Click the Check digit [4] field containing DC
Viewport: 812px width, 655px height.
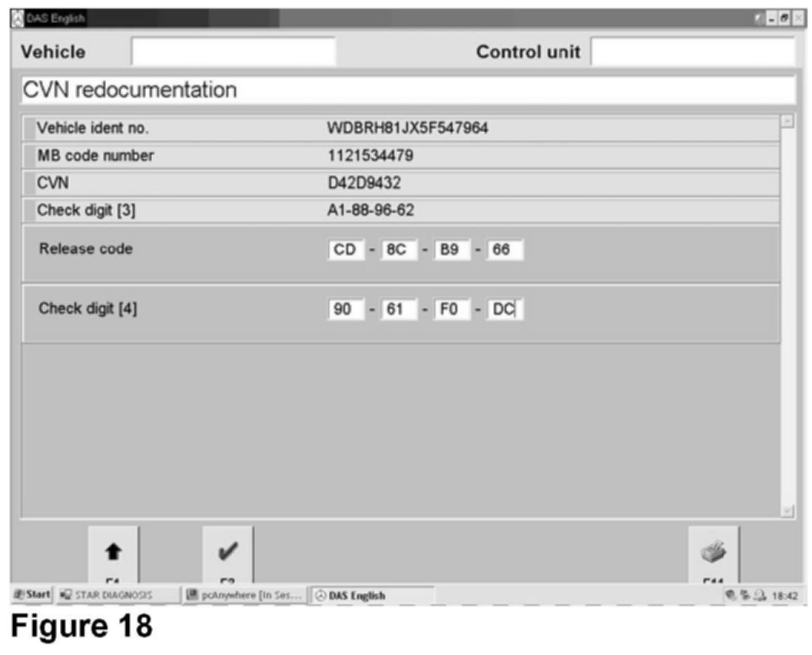coord(504,309)
